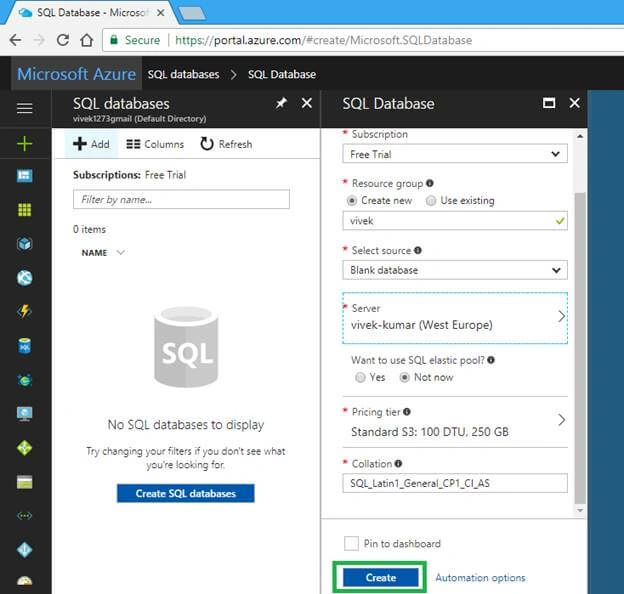Open the Automation options link
The width and height of the screenshot is (624, 594).
(x=480, y=578)
